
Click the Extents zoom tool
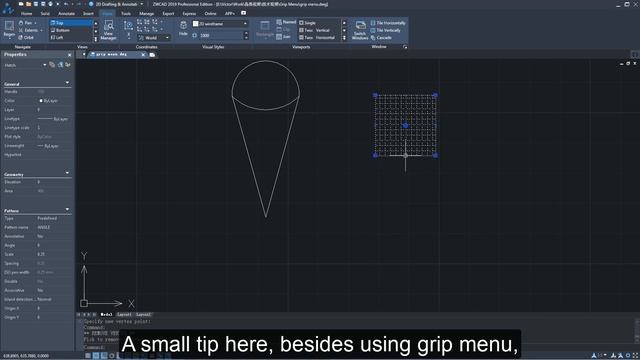click(x=30, y=30)
